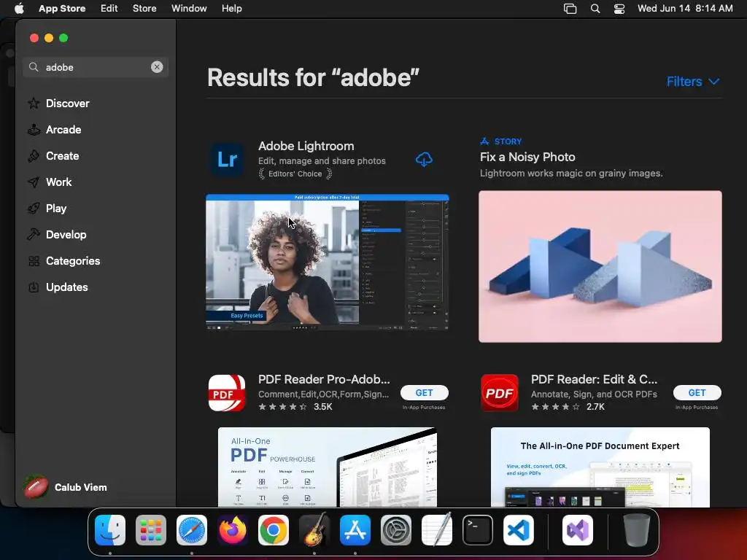Viewport: 747px width, 560px height.
Task: Launch Visual Studio from the Dock
Action: click(578, 530)
